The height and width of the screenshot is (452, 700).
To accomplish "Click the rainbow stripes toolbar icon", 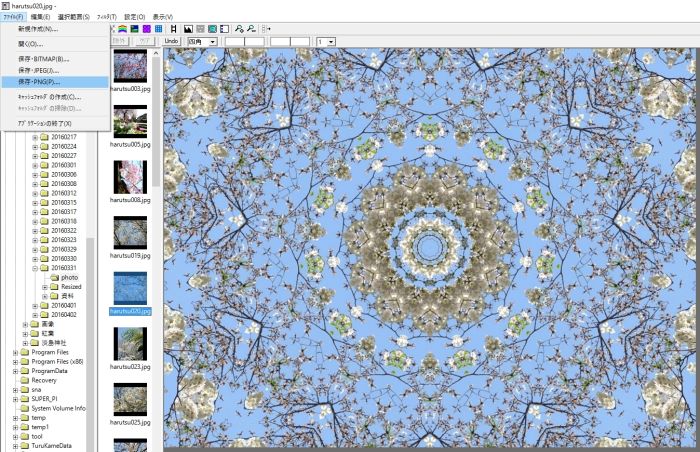I will click(x=122, y=29).
